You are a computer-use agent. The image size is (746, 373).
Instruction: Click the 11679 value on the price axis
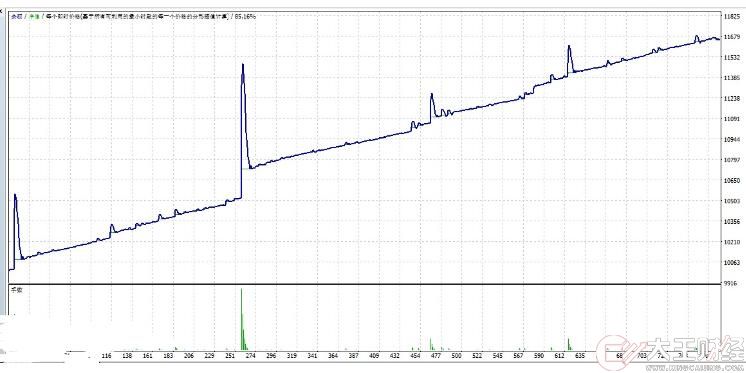coord(733,37)
